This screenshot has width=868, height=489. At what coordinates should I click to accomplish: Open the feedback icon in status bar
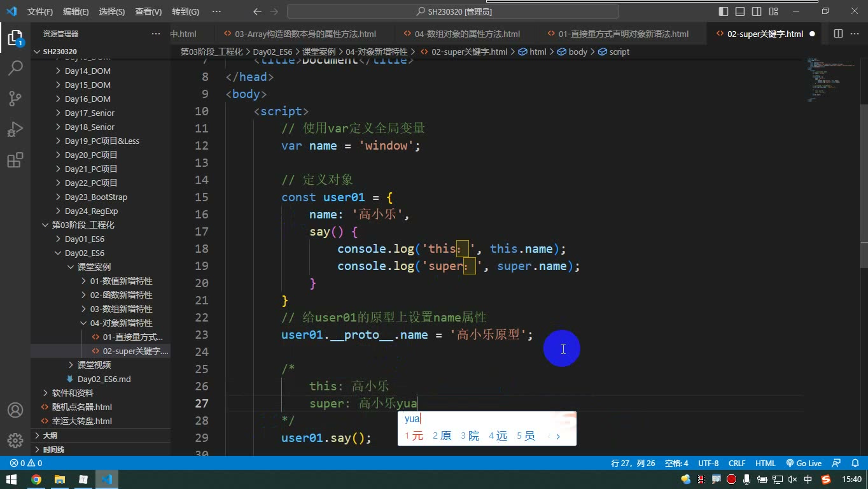click(837, 463)
